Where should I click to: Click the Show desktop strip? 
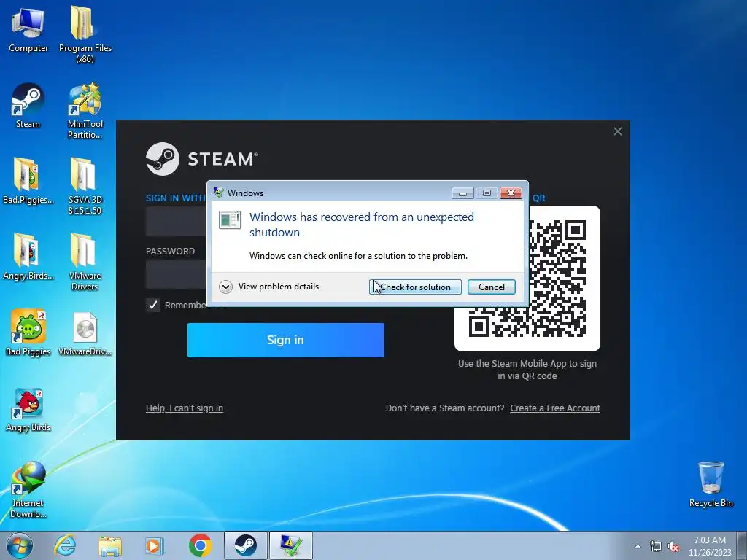pos(742,545)
